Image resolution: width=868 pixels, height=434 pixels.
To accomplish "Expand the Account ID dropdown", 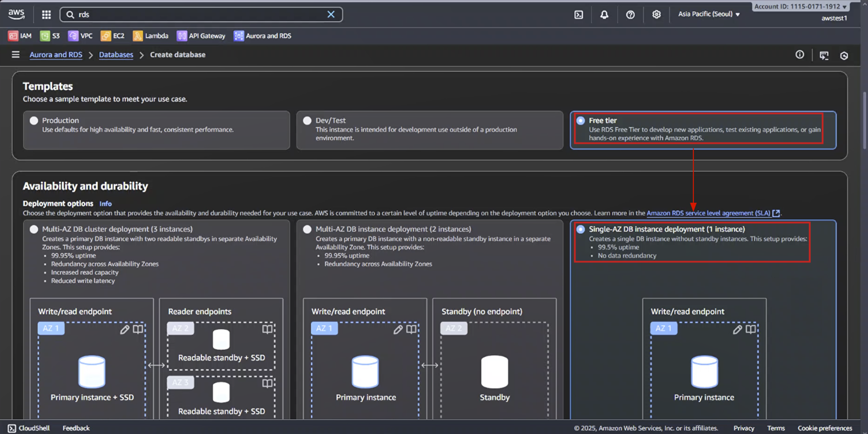I will coord(800,6).
